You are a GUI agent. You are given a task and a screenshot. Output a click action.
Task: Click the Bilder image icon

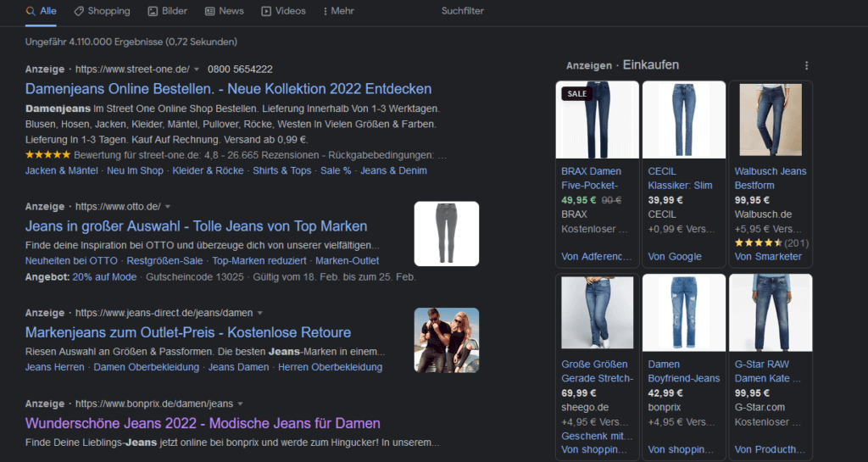[x=153, y=11]
